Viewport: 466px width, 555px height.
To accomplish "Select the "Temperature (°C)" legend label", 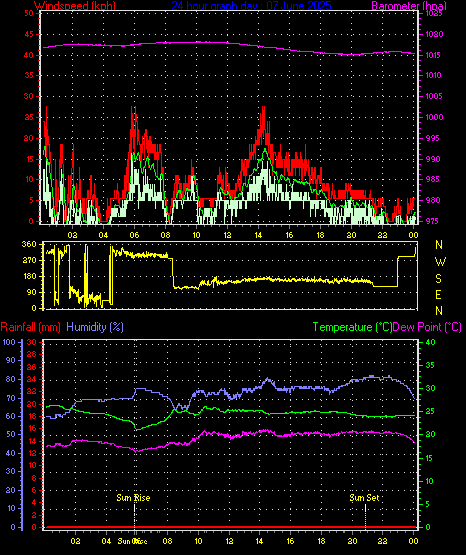I will pos(352,327).
